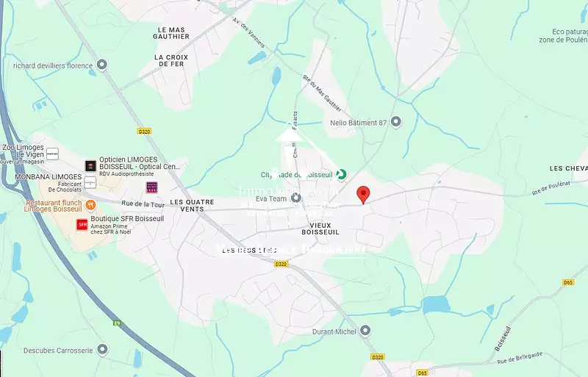Select the MONBANA chocolate maker icon
588x377 pixels.
(90, 183)
